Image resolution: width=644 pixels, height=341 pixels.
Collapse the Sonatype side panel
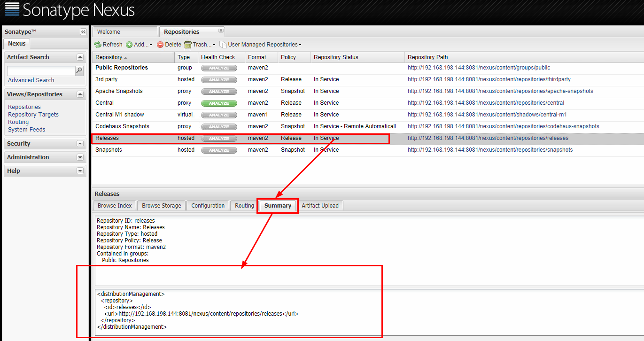tap(83, 32)
